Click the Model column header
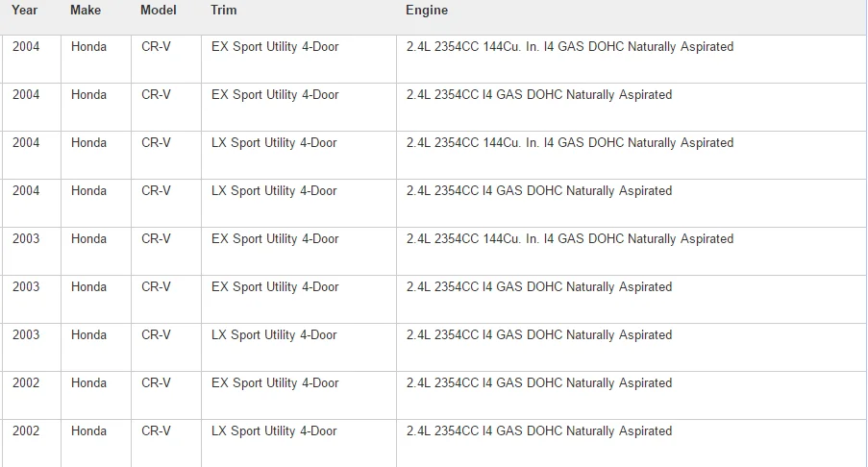The image size is (868, 467). [x=159, y=10]
